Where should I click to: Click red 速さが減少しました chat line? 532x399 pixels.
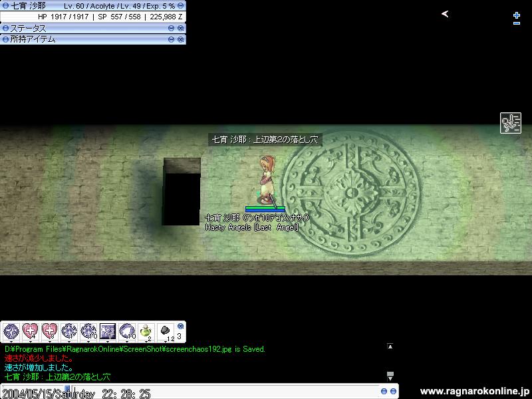click(x=39, y=358)
